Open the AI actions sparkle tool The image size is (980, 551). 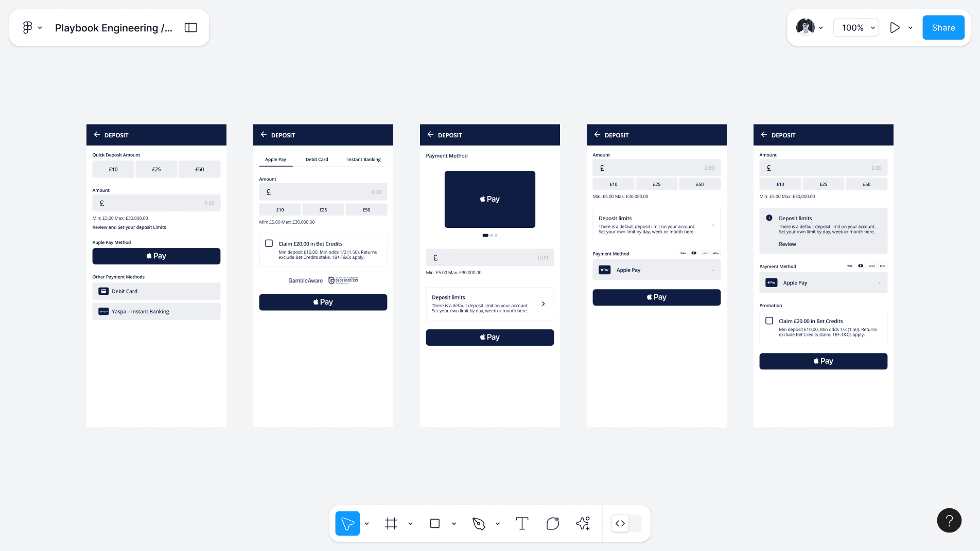[x=583, y=523]
